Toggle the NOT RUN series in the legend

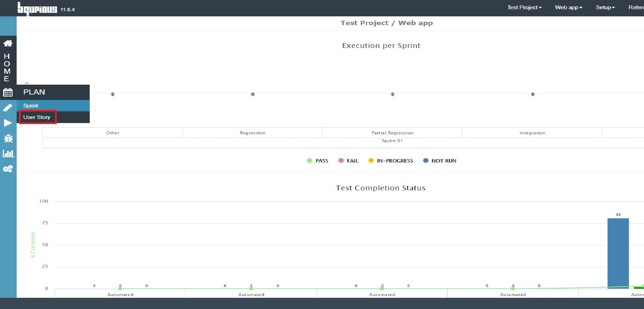click(x=440, y=161)
